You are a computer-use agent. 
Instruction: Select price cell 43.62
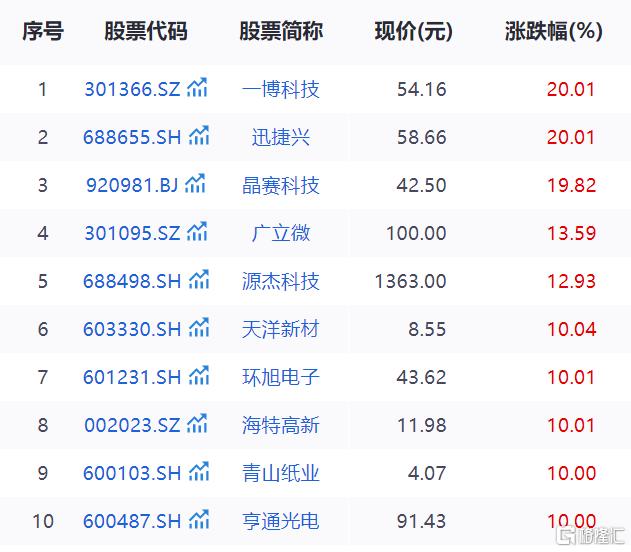coord(422,377)
